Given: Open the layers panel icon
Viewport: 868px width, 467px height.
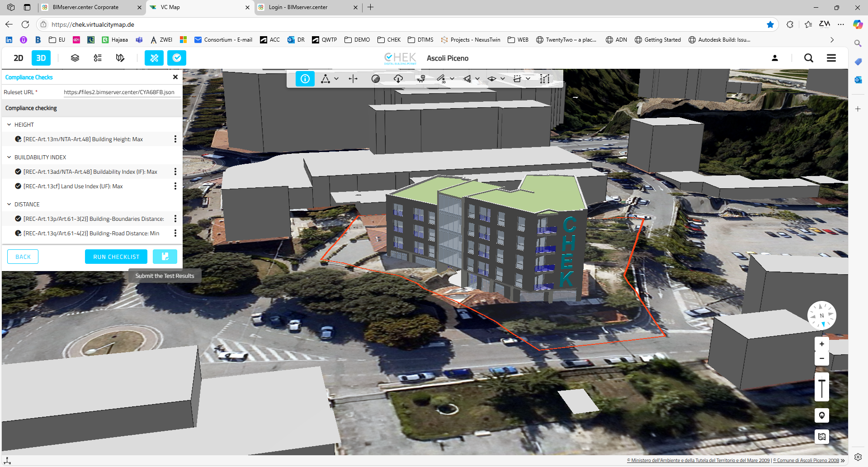Looking at the screenshot, I should (75, 58).
